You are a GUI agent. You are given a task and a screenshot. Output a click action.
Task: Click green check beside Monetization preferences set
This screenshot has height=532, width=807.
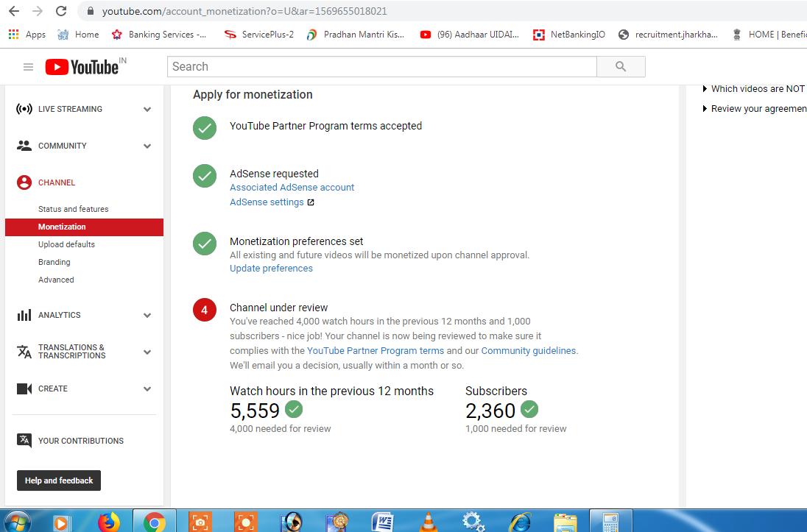pyautogui.click(x=204, y=244)
